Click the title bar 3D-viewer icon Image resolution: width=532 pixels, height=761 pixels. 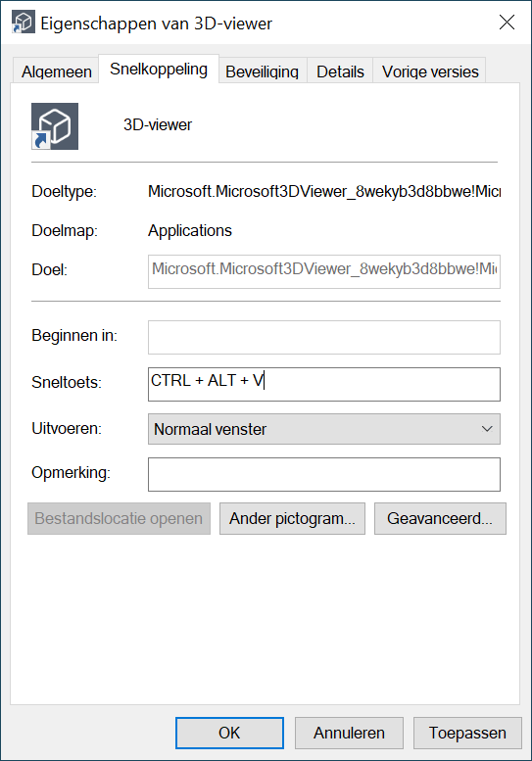24,23
